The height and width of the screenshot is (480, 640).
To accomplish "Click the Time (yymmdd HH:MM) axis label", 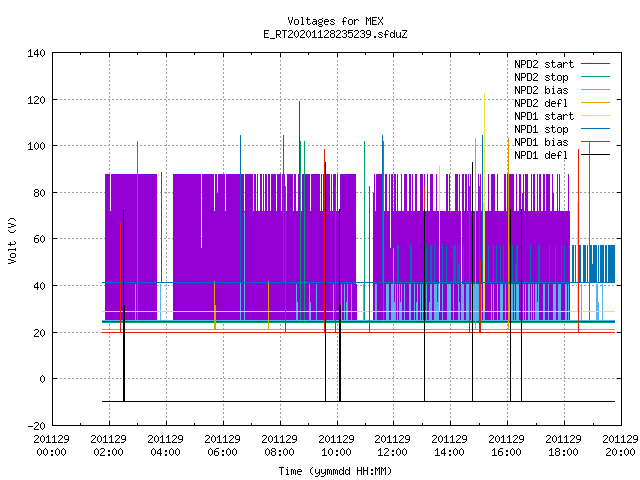I will [x=335, y=471].
